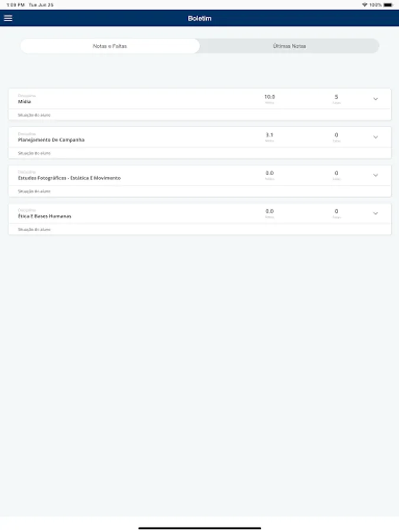Open Planejamento De Campanha discipline name

(x=51, y=140)
